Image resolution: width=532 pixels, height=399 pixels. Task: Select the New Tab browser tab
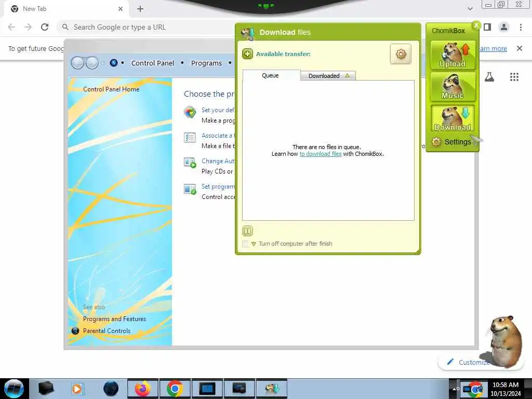[x=66, y=9]
